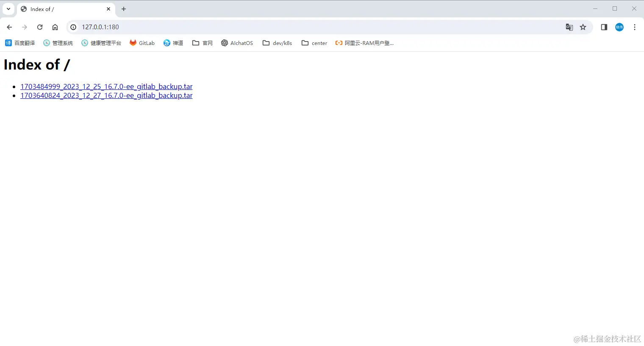Open the 管理系统 bookmark
The image size is (644, 346).
point(58,43)
